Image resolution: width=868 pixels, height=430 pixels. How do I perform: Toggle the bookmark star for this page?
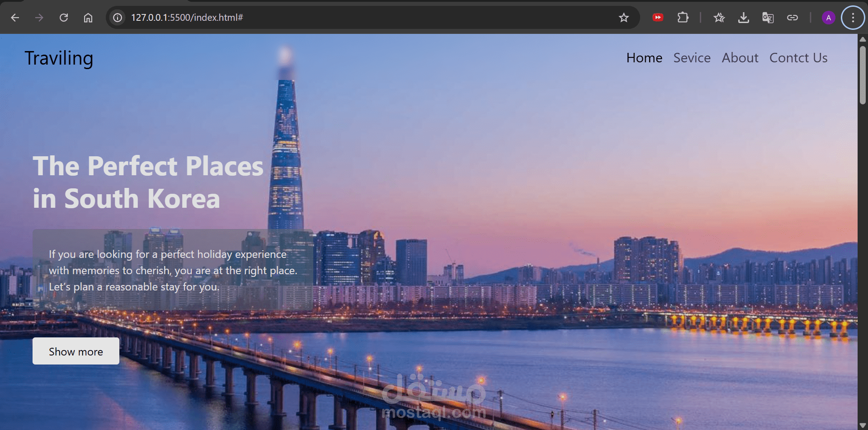[x=624, y=18]
